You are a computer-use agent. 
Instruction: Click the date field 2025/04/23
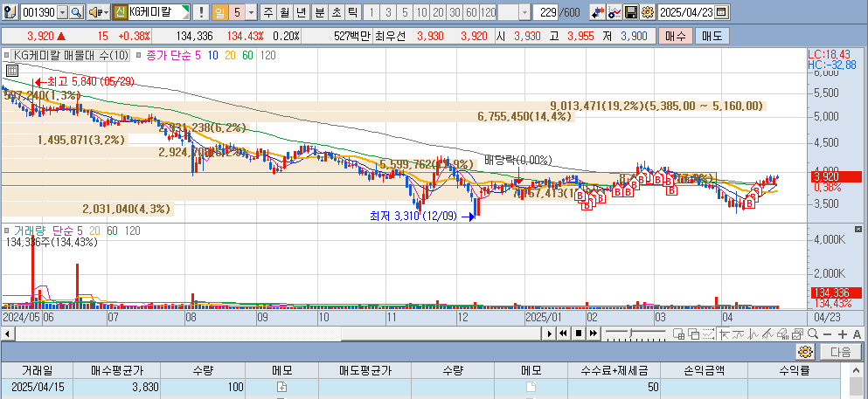[x=688, y=11]
